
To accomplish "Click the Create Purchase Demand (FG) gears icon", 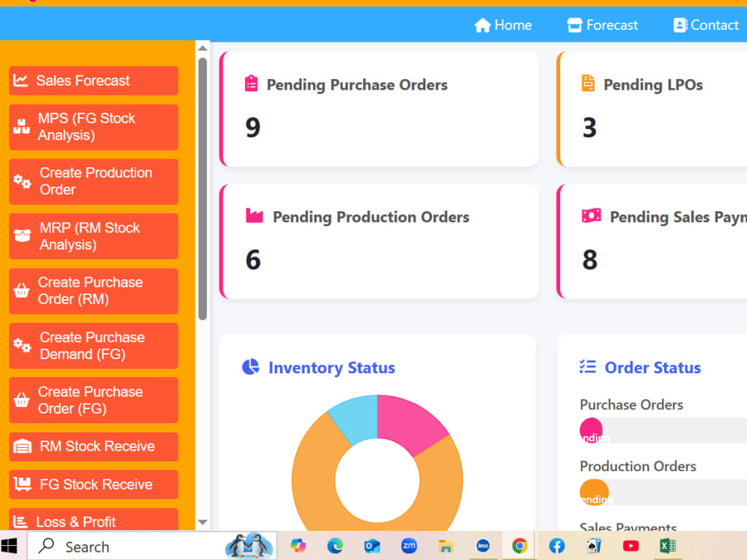I will pyautogui.click(x=22, y=345).
